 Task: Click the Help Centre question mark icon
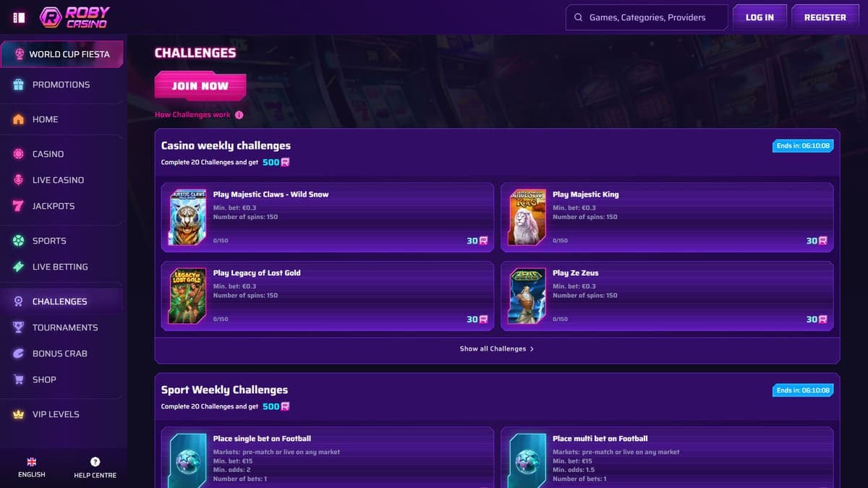tap(95, 461)
